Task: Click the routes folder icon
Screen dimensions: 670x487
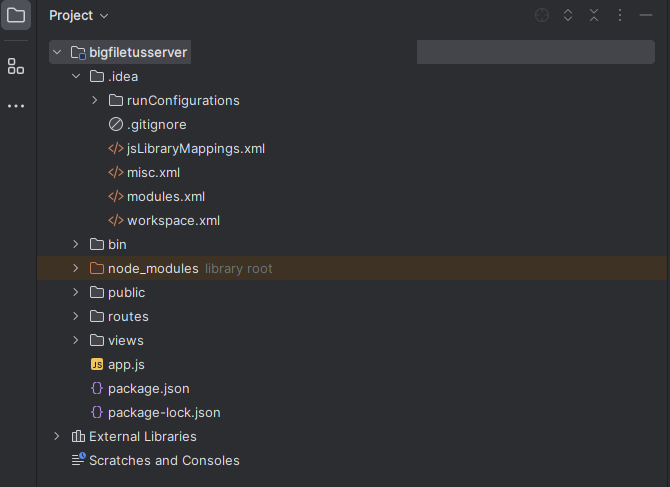Action: pos(97,316)
